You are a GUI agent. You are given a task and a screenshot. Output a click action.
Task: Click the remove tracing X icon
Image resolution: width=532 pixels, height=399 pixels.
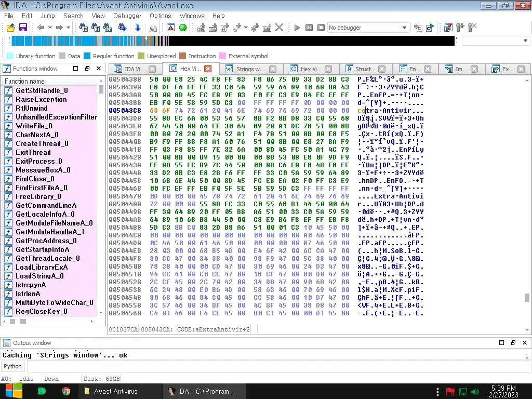472,28
